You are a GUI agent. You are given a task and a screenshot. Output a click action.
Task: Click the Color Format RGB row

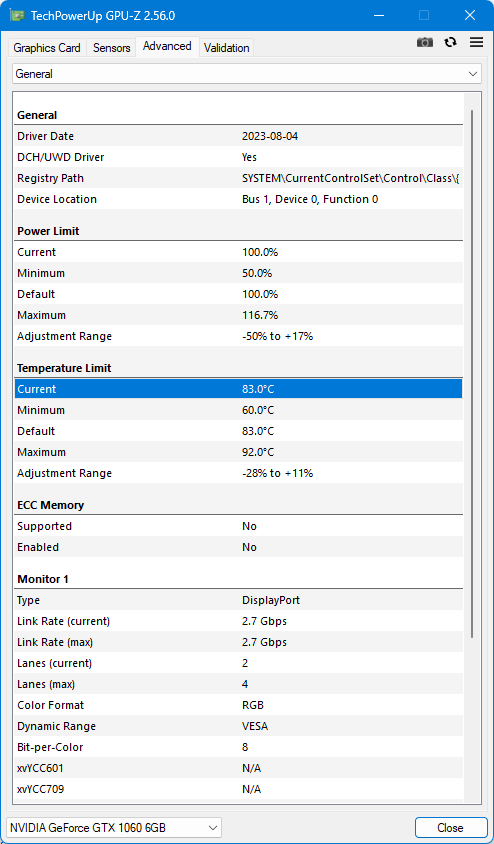point(238,705)
